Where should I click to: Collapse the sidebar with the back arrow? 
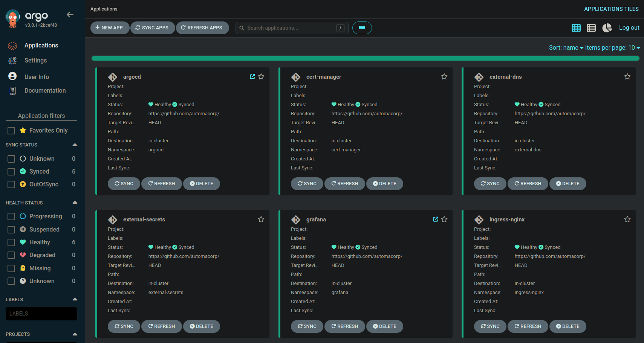70,15
